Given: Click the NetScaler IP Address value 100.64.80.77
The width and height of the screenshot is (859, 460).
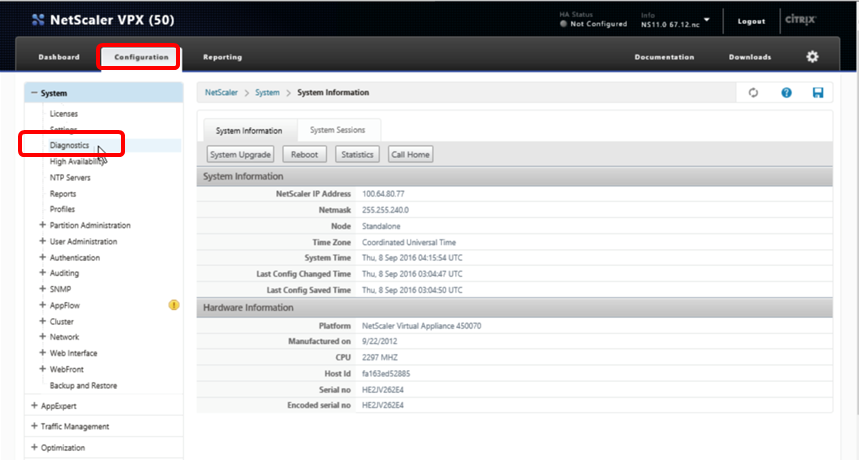Looking at the screenshot, I should 383,194.
